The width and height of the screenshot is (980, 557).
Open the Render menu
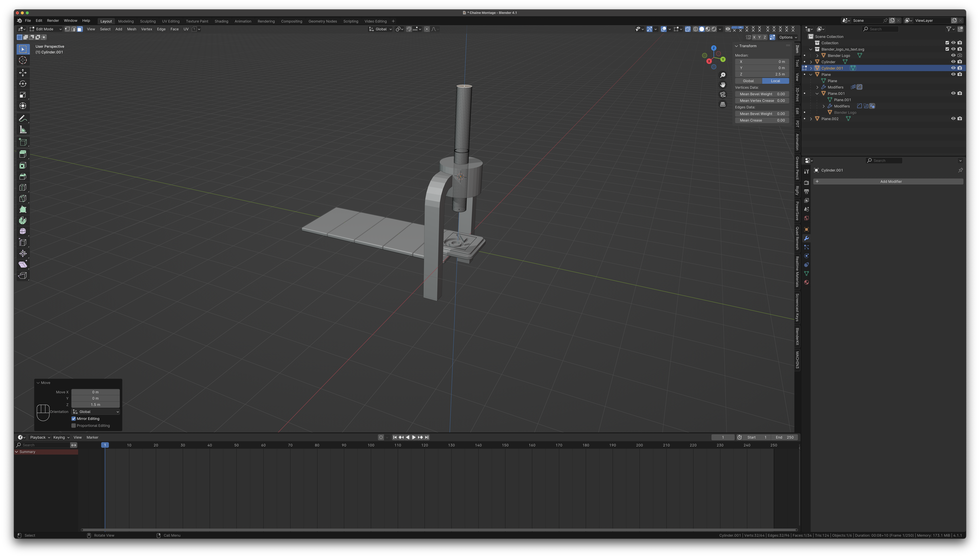pyautogui.click(x=53, y=21)
